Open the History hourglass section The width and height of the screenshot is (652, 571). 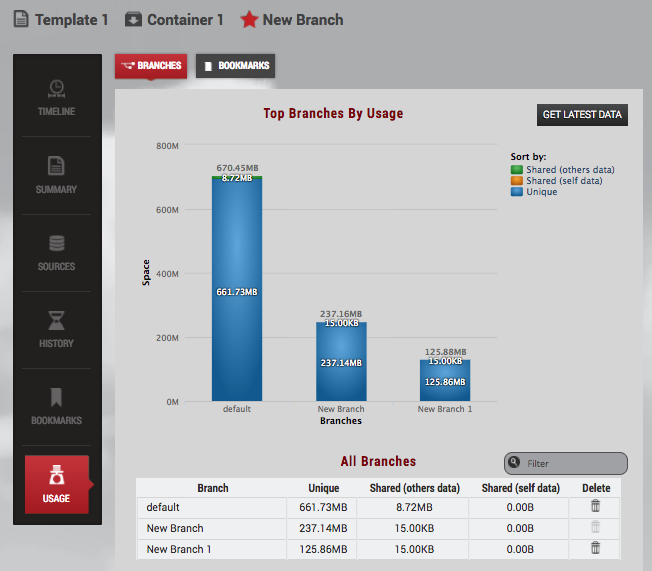coord(56,328)
